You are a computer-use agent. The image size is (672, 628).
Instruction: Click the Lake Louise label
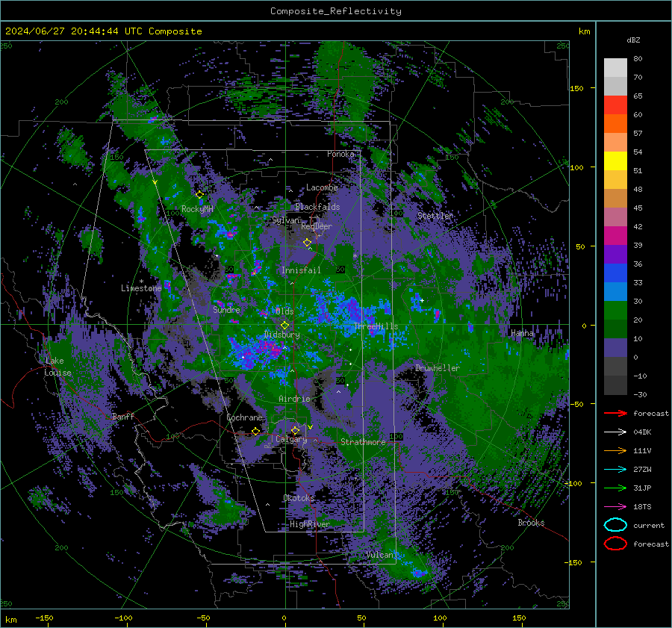tap(57, 367)
